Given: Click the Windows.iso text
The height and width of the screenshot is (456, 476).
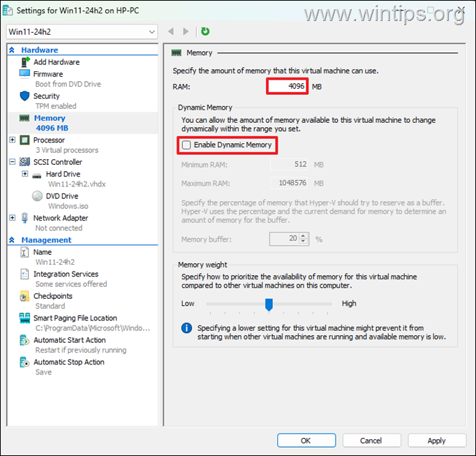Looking at the screenshot, I should pyautogui.click(x=68, y=206).
